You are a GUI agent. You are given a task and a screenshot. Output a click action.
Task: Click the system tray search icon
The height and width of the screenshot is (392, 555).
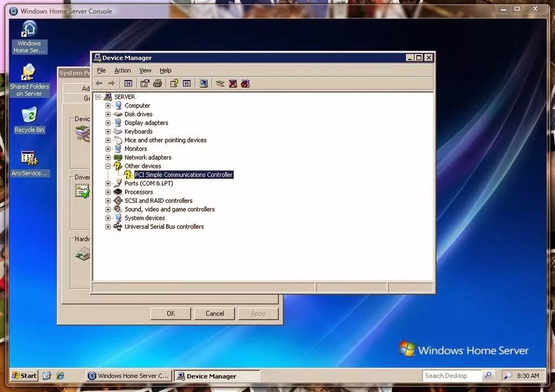point(507,376)
